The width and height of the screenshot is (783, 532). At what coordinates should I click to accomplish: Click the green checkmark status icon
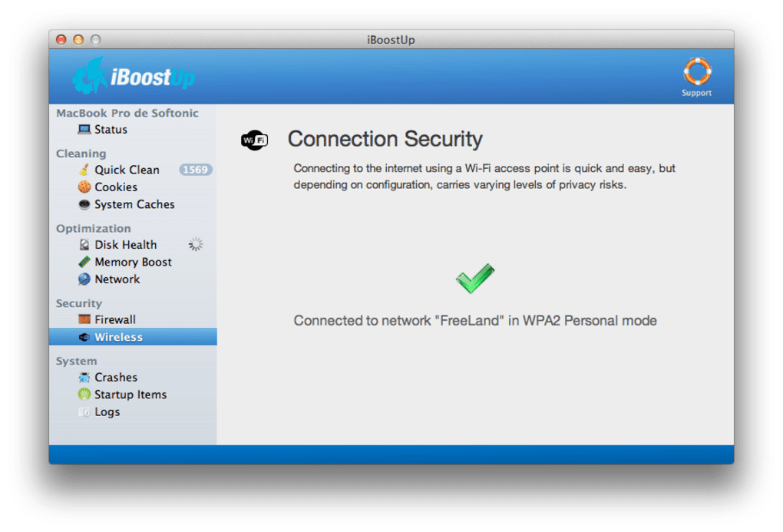[x=475, y=278]
